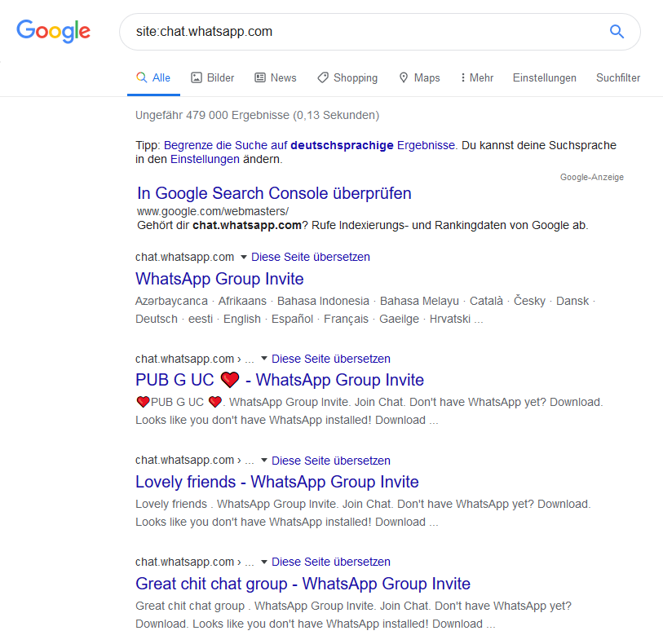
Task: Click the three-dot Mehr icon
Action: click(x=463, y=77)
